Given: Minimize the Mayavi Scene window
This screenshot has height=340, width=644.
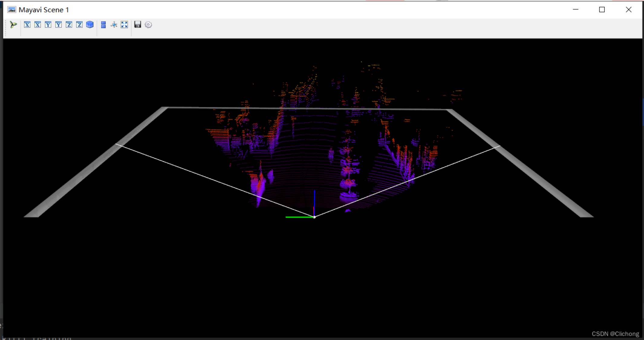Looking at the screenshot, I should (576, 10).
